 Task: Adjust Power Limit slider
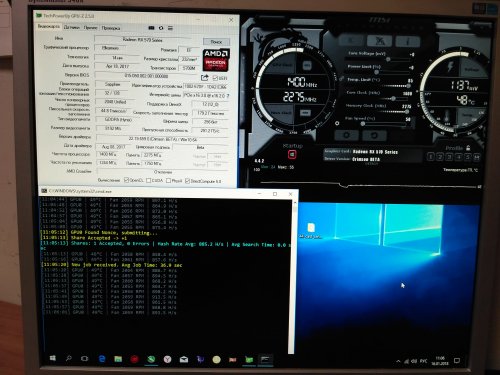coord(378,72)
